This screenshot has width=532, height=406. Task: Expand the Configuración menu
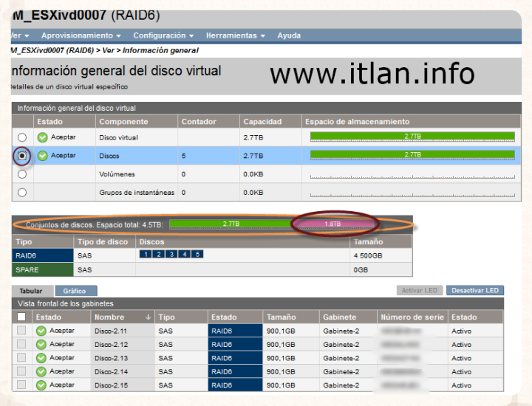point(163,35)
